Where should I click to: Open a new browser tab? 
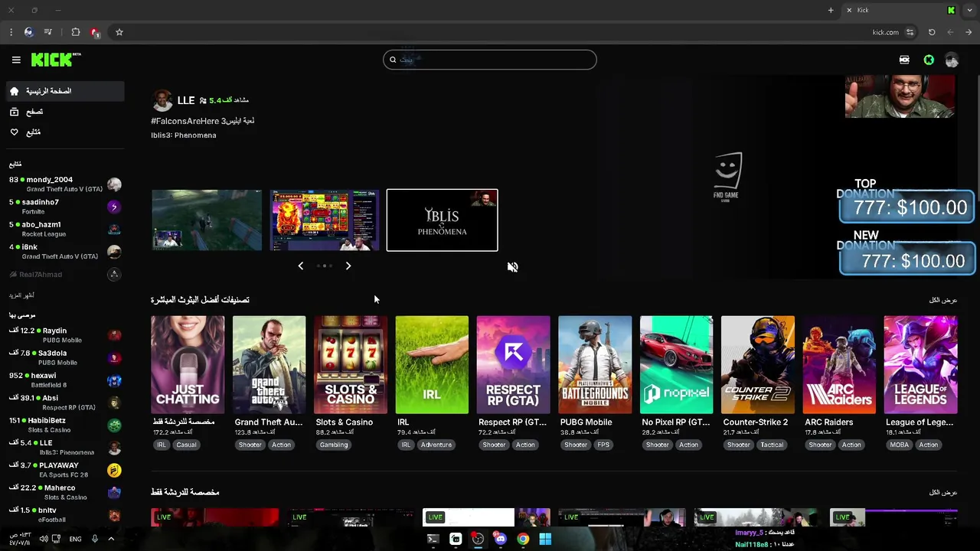831,10
